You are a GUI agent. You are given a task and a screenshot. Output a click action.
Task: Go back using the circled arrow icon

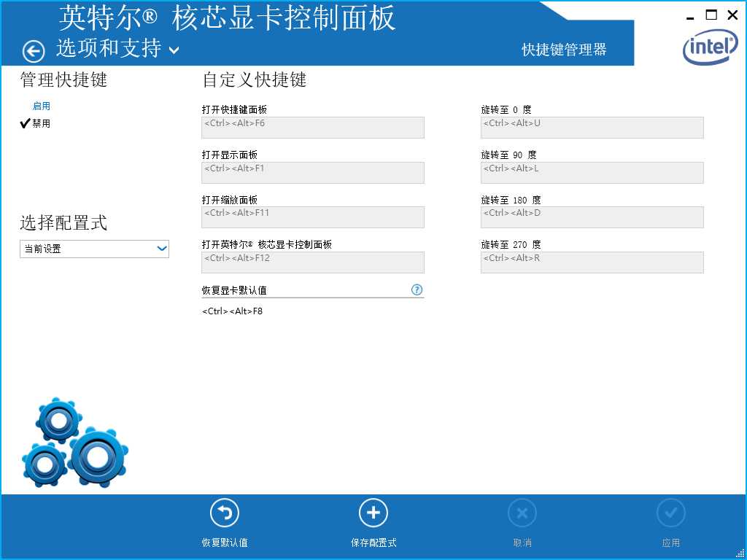[34, 51]
